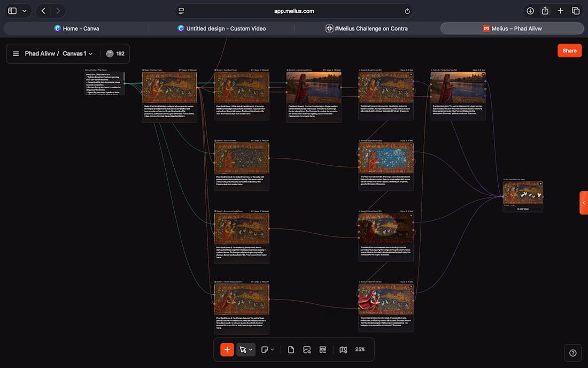588x368 pixels.
Task: Select the Master Phad Scroll Scene image
Action: point(169,88)
